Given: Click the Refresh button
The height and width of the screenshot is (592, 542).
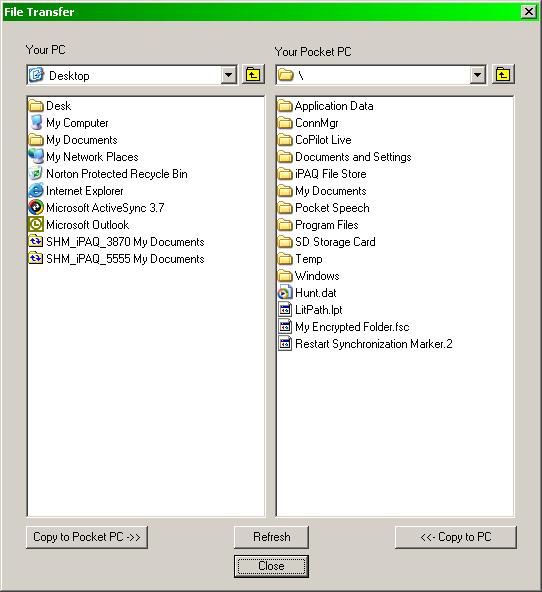Looking at the screenshot, I should (271, 537).
